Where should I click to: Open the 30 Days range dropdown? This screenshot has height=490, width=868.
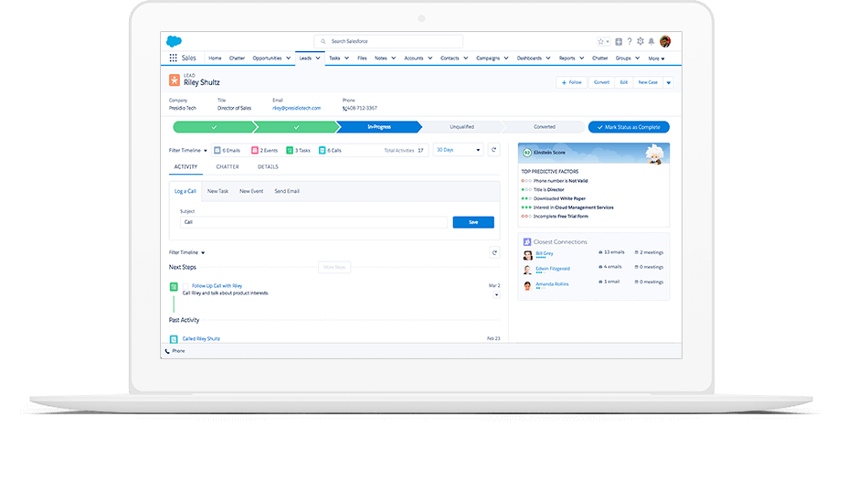459,150
